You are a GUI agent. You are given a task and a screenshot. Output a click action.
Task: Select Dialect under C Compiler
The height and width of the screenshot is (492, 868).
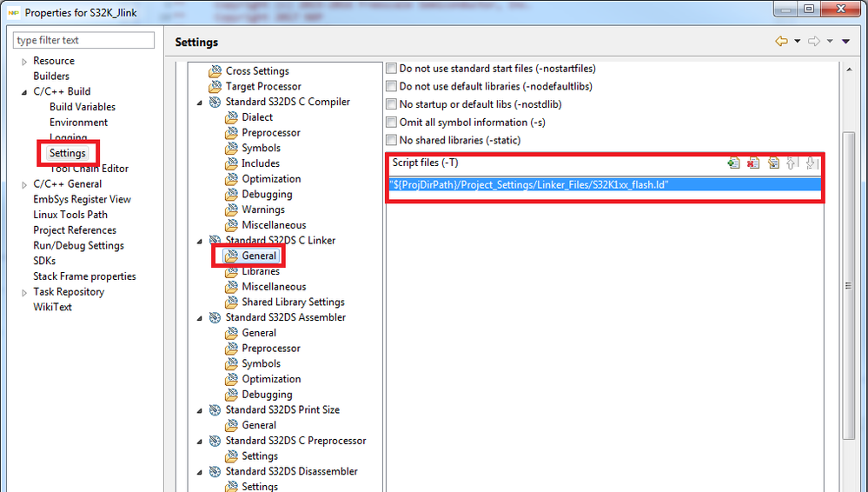coord(257,116)
